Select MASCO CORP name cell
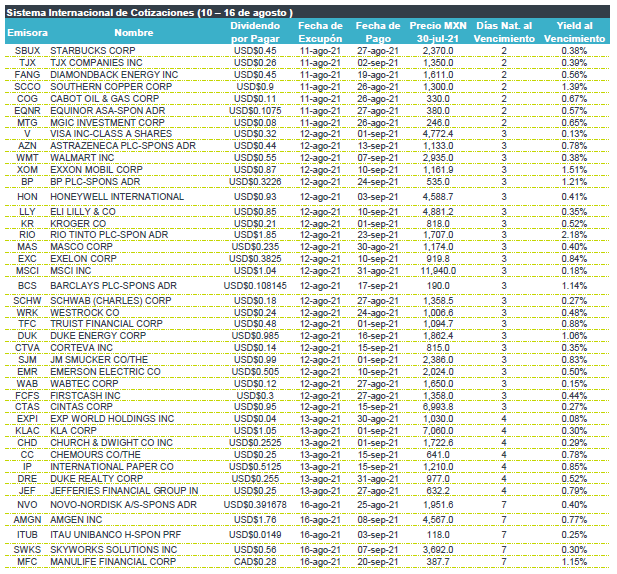 coord(81,247)
